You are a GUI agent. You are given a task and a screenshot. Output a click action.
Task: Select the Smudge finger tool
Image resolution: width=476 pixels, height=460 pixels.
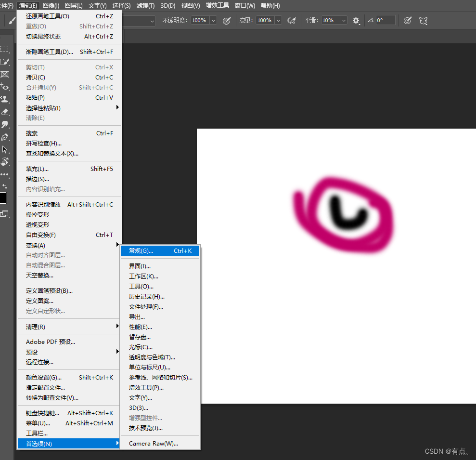point(4,125)
